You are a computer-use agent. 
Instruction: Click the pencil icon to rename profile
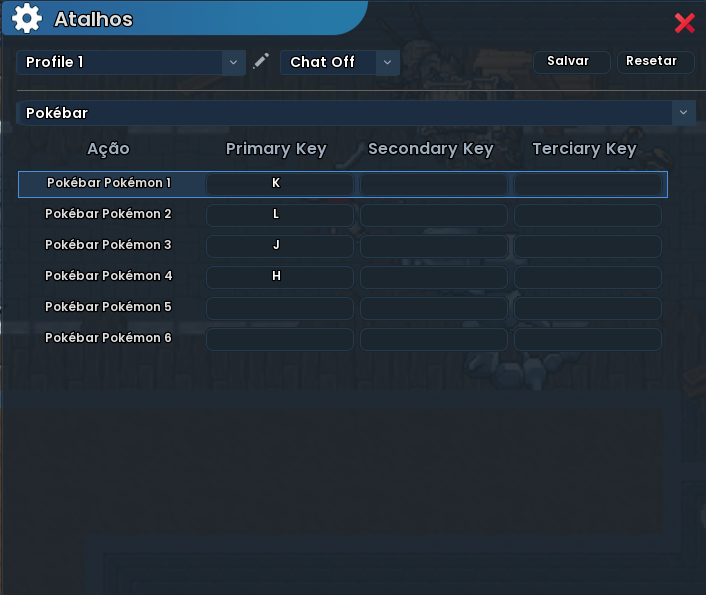261,61
